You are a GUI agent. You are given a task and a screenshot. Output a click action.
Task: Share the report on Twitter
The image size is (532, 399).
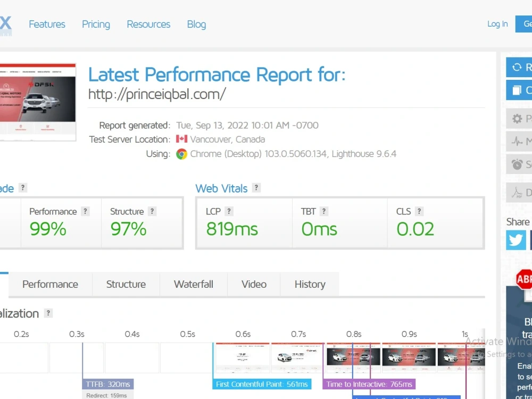(516, 240)
